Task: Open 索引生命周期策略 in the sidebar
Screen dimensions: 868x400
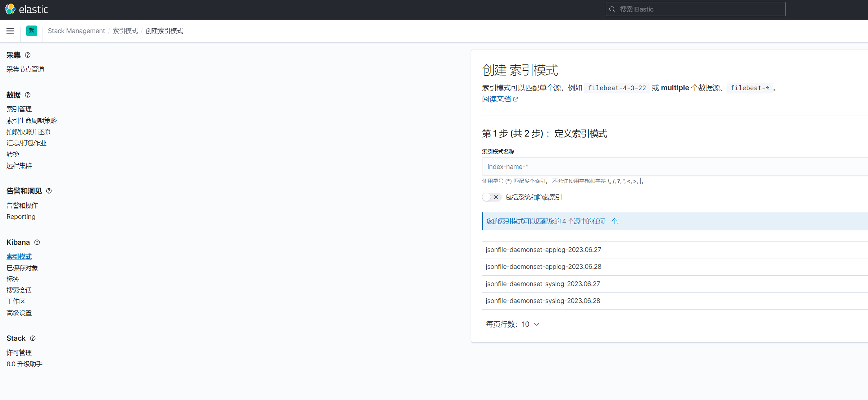Action: click(32, 120)
